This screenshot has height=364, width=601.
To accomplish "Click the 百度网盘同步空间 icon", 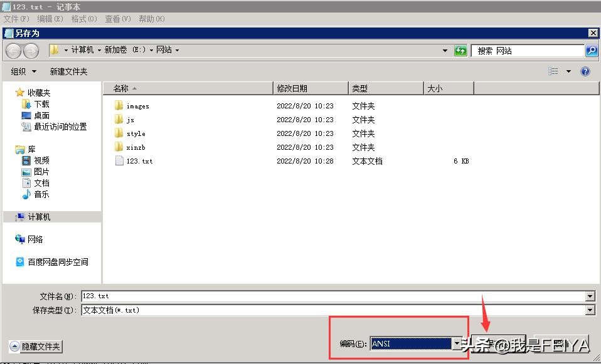I will click(20, 262).
